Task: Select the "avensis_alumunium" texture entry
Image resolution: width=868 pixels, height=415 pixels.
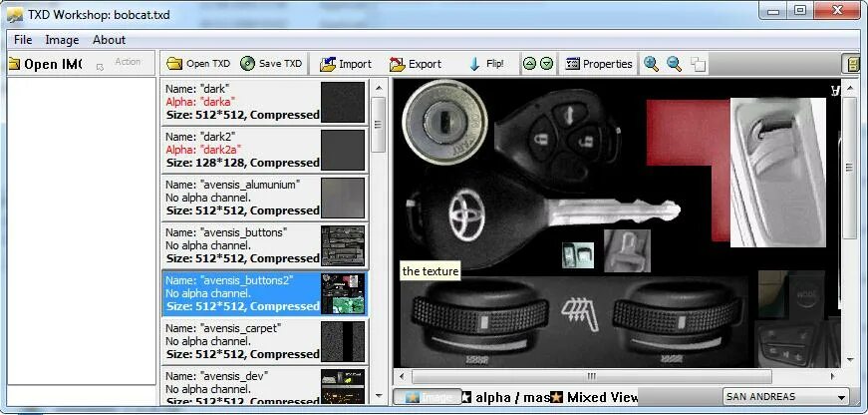Action: (x=265, y=198)
